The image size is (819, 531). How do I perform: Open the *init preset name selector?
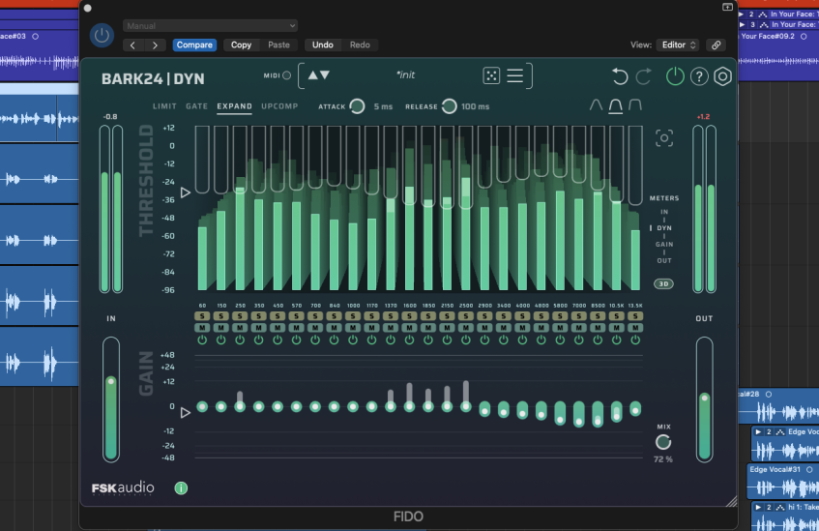(x=405, y=75)
